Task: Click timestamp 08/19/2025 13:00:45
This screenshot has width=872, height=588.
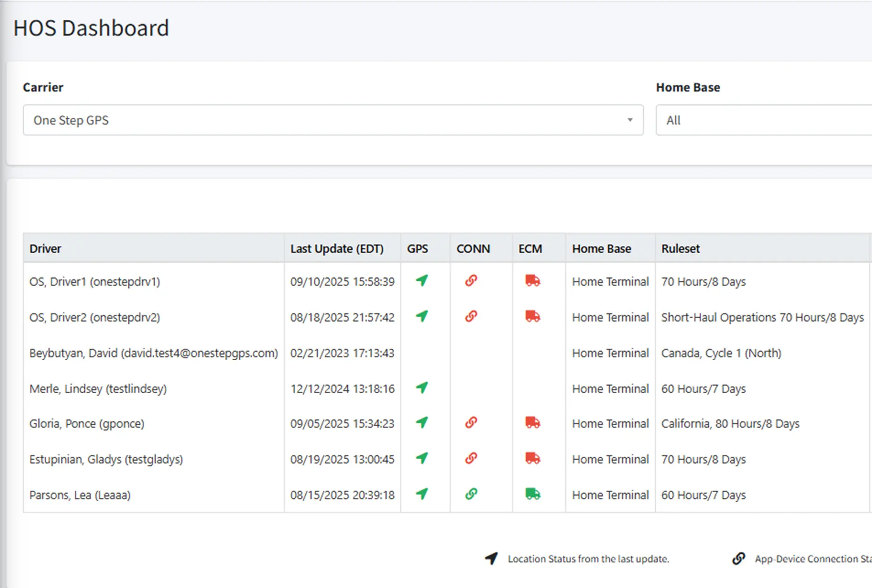Action: 342,459
